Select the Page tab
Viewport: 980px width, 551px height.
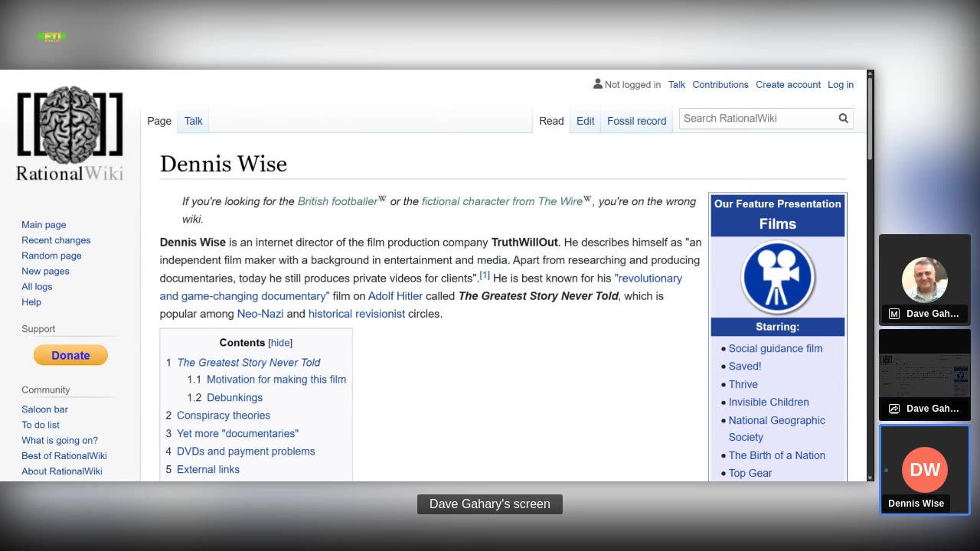[159, 121]
